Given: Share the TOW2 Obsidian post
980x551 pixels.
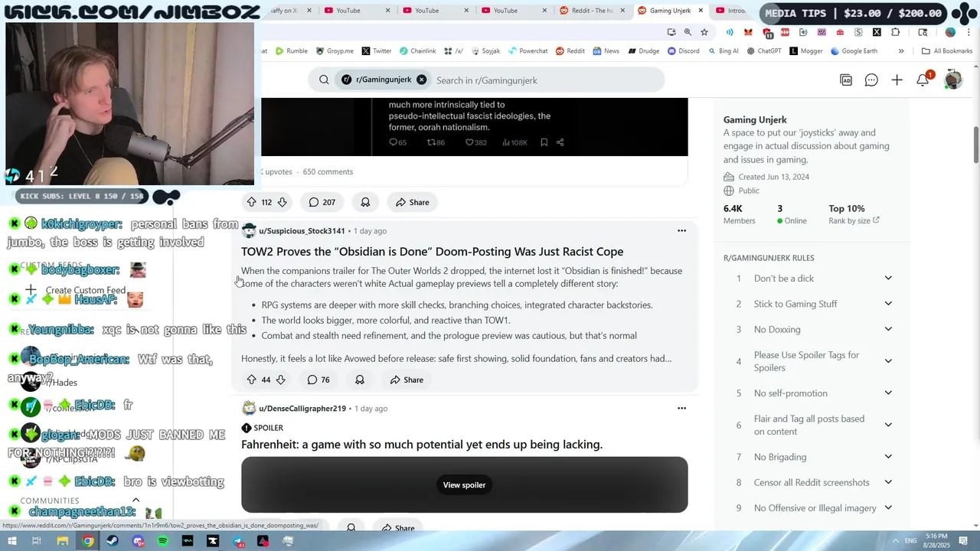Looking at the screenshot, I should pos(407,380).
